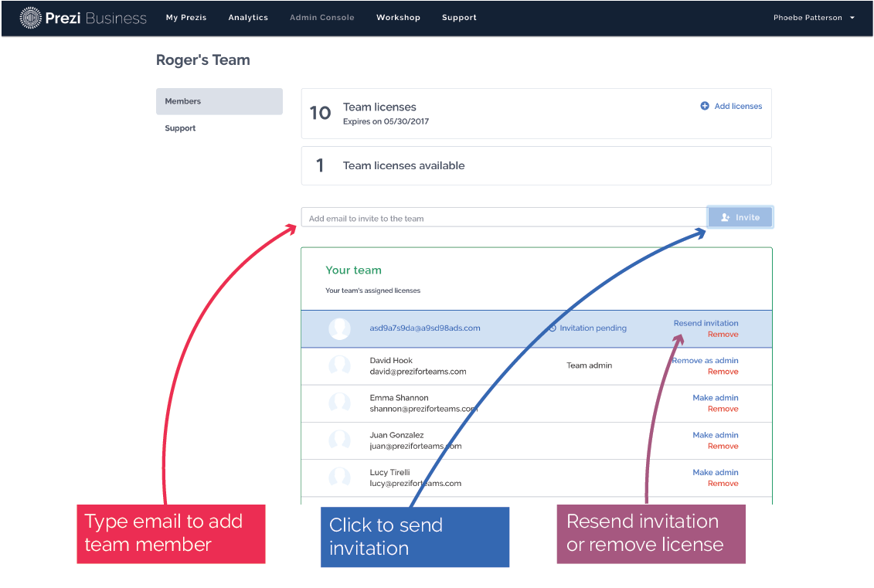
Task: Click Juan Gonzalez's avatar icon
Action: point(339,440)
